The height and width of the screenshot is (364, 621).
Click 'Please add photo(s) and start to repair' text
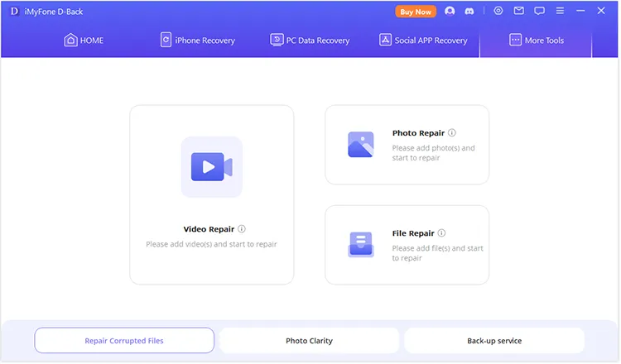point(433,153)
